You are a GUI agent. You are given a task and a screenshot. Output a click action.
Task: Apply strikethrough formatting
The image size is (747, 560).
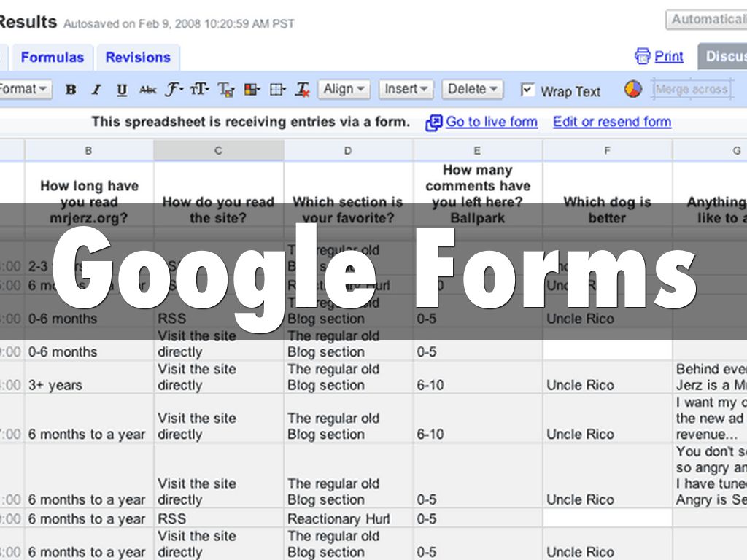click(147, 90)
